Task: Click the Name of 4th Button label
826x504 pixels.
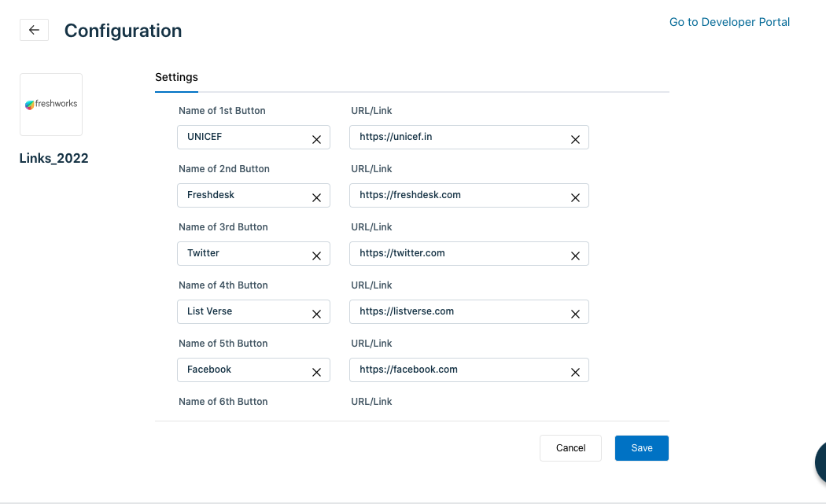Action: point(223,285)
